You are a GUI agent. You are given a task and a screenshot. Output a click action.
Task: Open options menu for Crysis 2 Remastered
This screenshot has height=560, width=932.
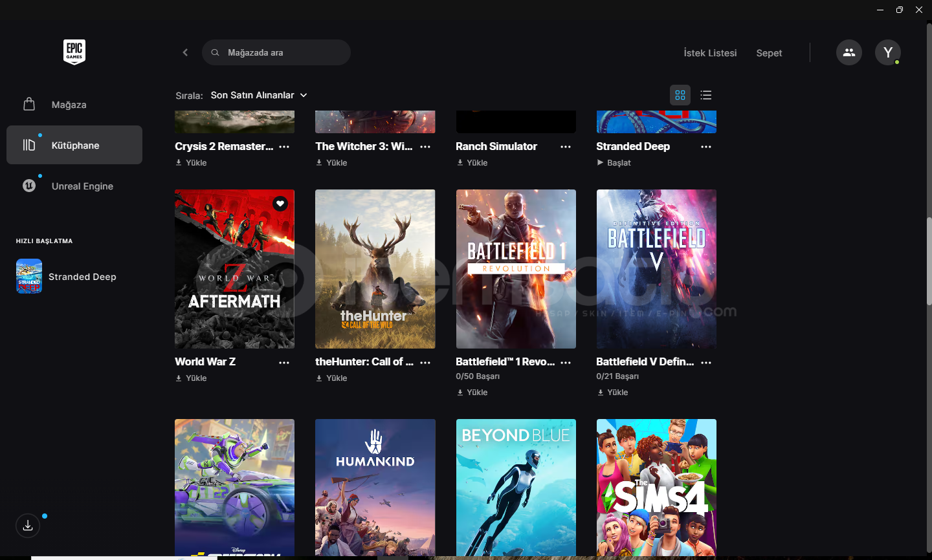[284, 147]
